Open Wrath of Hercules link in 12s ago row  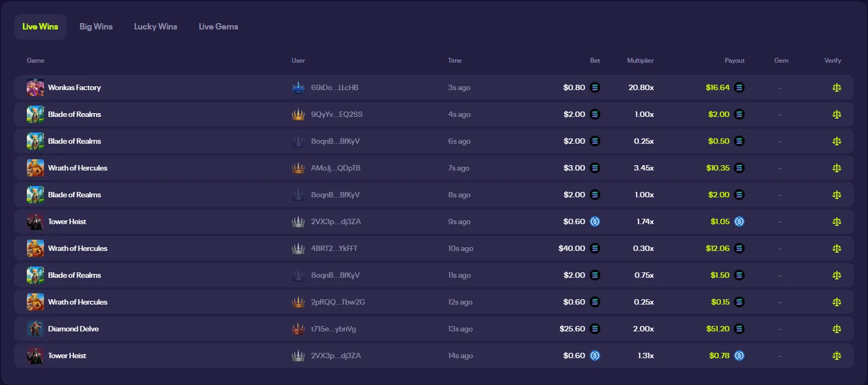78,302
